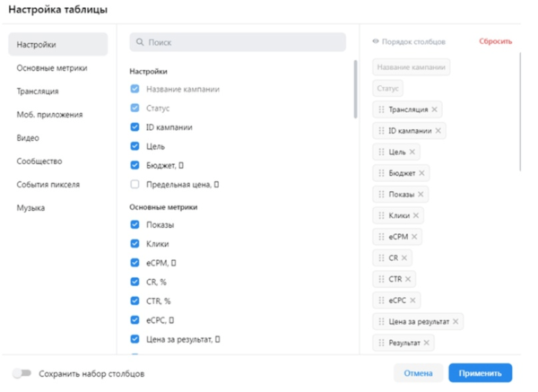Remove the Трансляция column chip
The height and width of the screenshot is (392, 538).
coord(435,109)
